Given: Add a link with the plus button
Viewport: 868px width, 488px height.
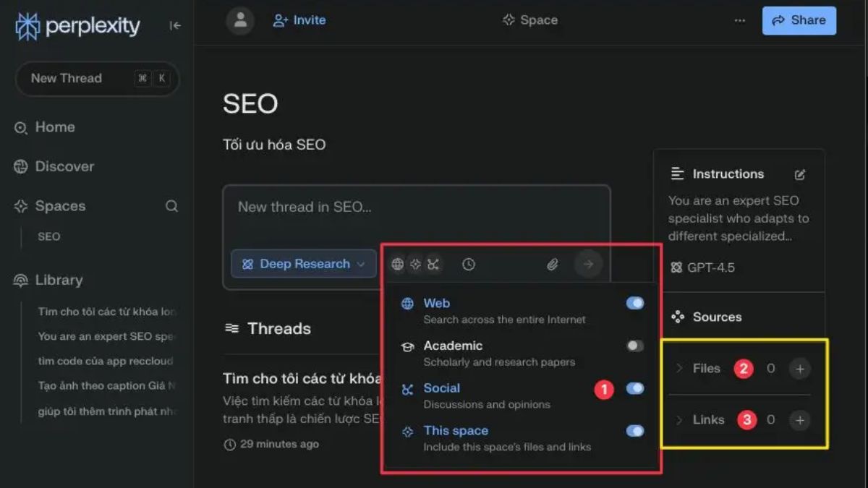Looking at the screenshot, I should click(799, 420).
